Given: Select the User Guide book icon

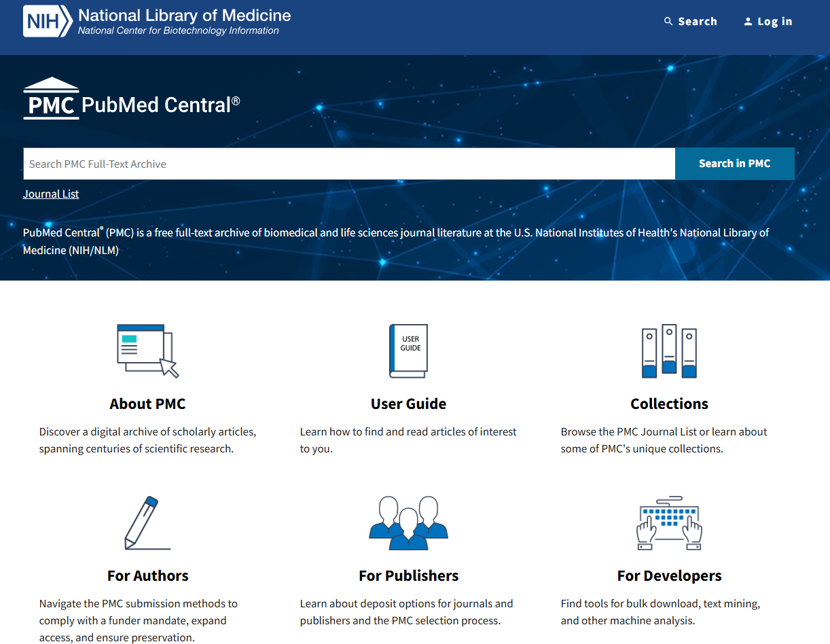Looking at the screenshot, I should click(408, 351).
